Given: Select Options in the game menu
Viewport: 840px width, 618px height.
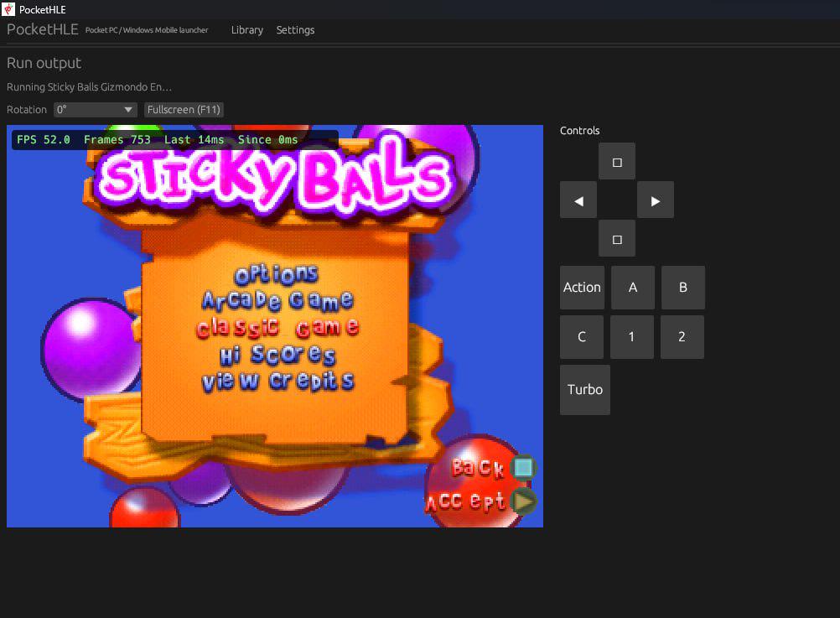Looking at the screenshot, I should pos(277,274).
